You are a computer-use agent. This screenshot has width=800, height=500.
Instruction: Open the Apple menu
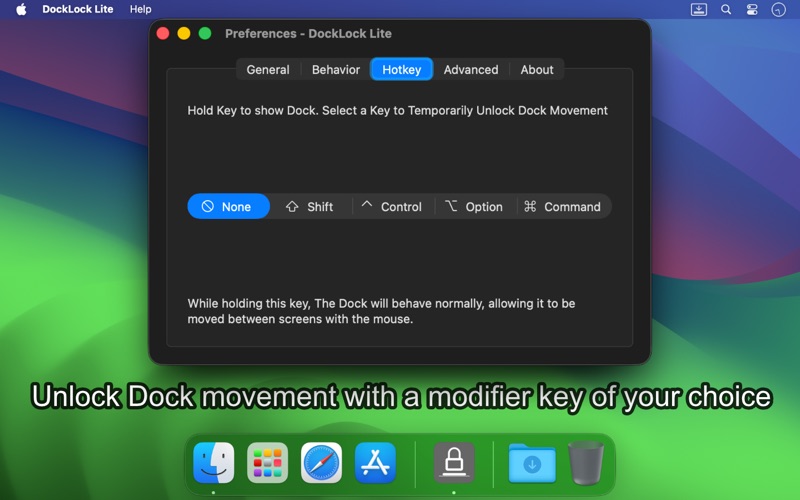click(x=21, y=9)
